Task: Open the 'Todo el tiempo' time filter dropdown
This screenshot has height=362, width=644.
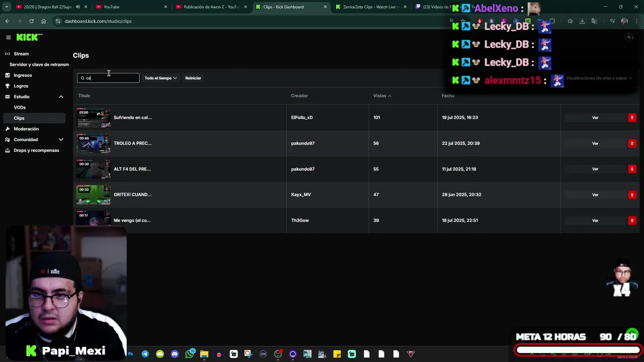Action: [160, 78]
